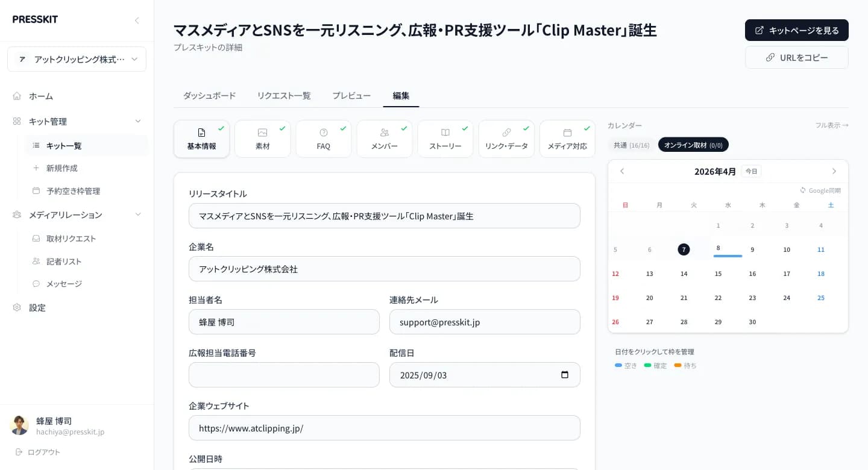This screenshot has width=868, height=470.
Task: Go to next month in calendar
Action: coord(834,171)
